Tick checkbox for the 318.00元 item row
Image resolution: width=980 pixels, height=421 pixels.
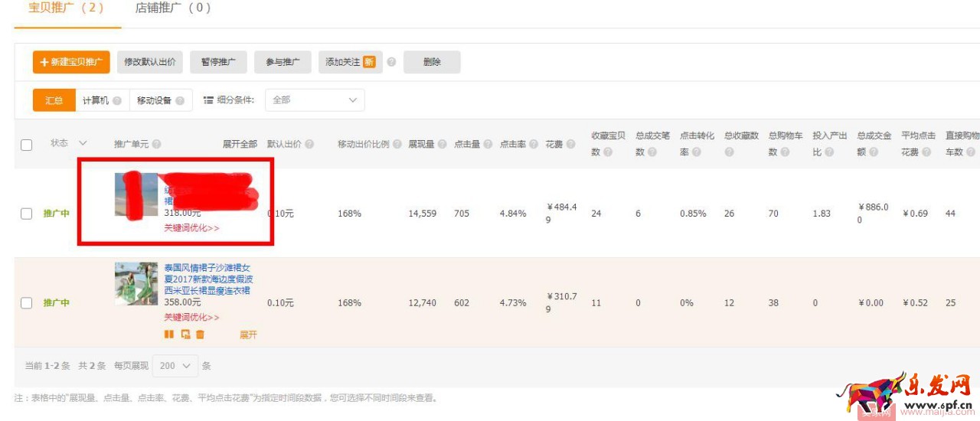(x=26, y=214)
